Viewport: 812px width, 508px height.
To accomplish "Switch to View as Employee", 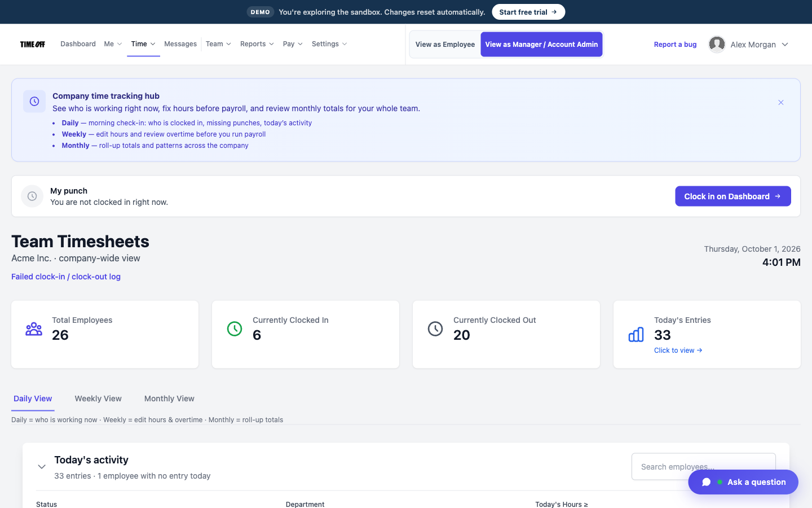I will tap(445, 45).
